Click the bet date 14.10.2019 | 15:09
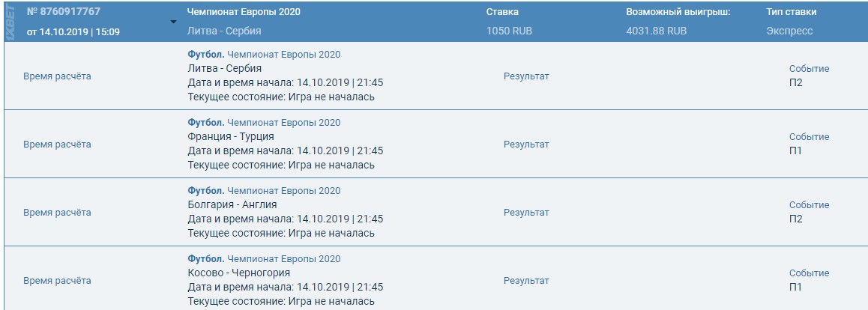Viewport: 868px width, 310px height. (x=73, y=31)
